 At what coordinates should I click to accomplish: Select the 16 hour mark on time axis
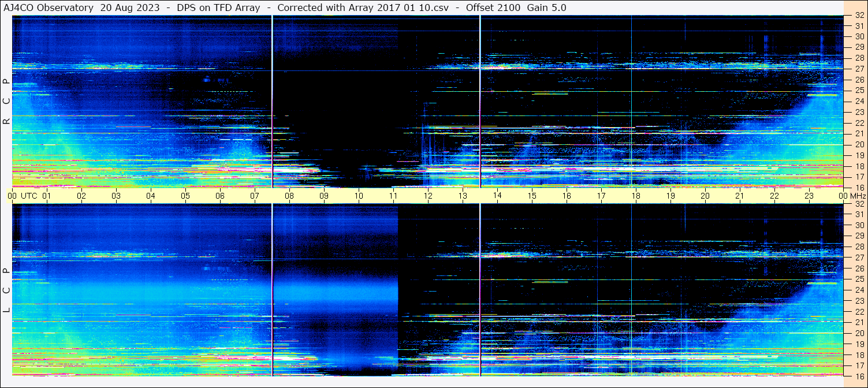click(567, 196)
